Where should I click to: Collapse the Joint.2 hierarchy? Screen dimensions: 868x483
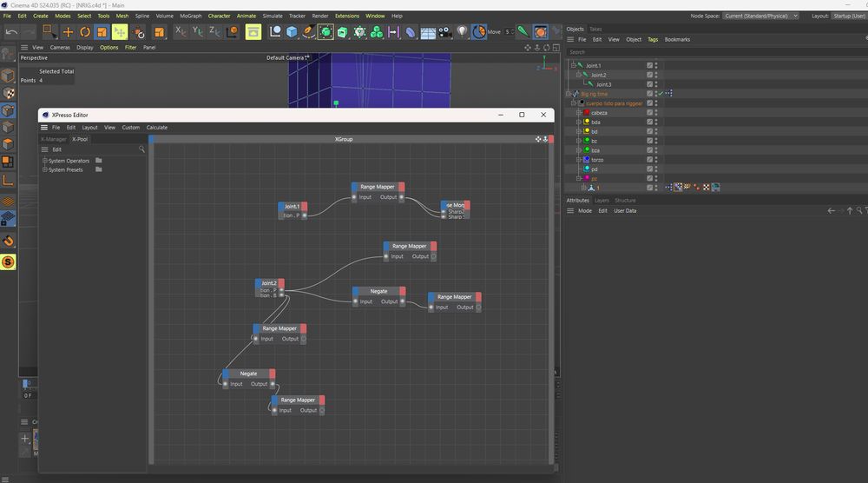pyautogui.click(x=578, y=75)
